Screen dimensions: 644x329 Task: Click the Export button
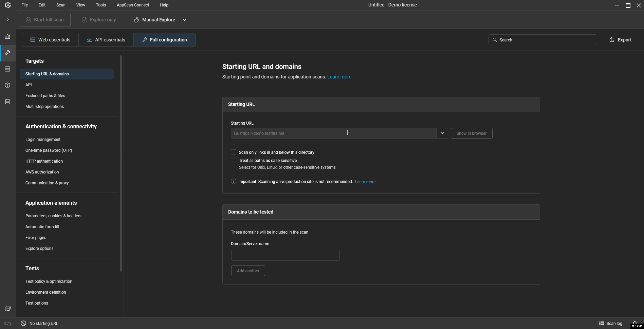[x=620, y=40]
